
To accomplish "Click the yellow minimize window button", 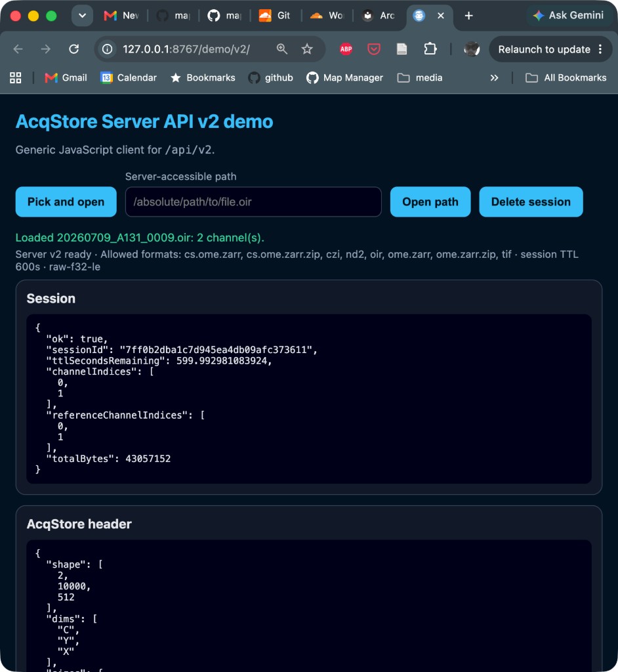I will [33, 16].
